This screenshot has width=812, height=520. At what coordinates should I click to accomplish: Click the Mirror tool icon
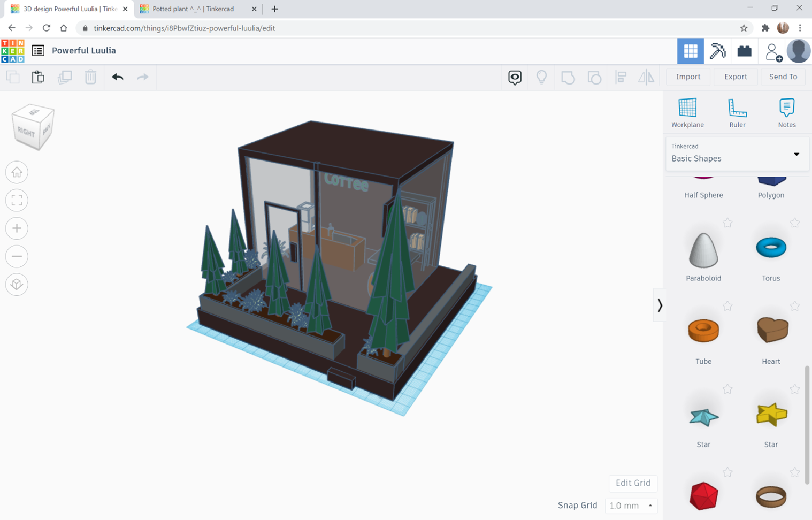coord(646,77)
